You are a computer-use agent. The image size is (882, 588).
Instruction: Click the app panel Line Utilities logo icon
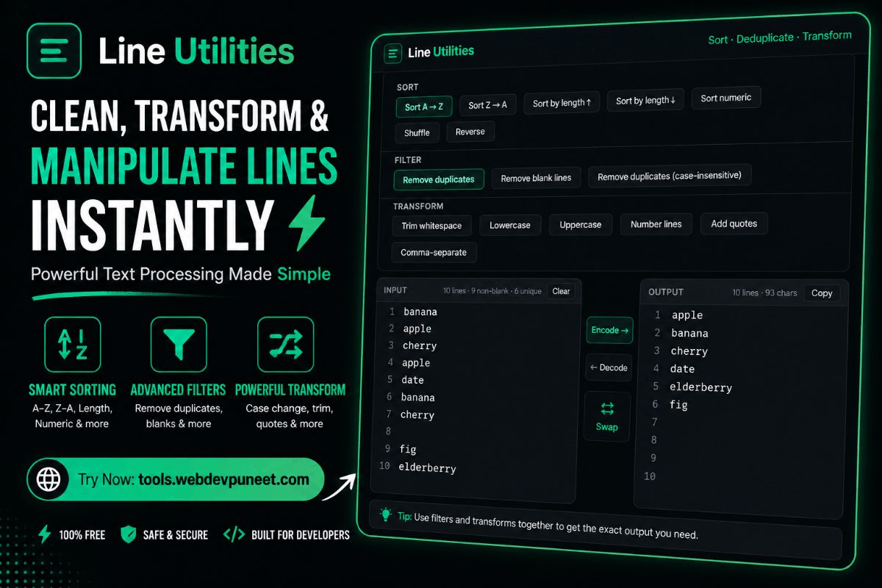coord(393,53)
